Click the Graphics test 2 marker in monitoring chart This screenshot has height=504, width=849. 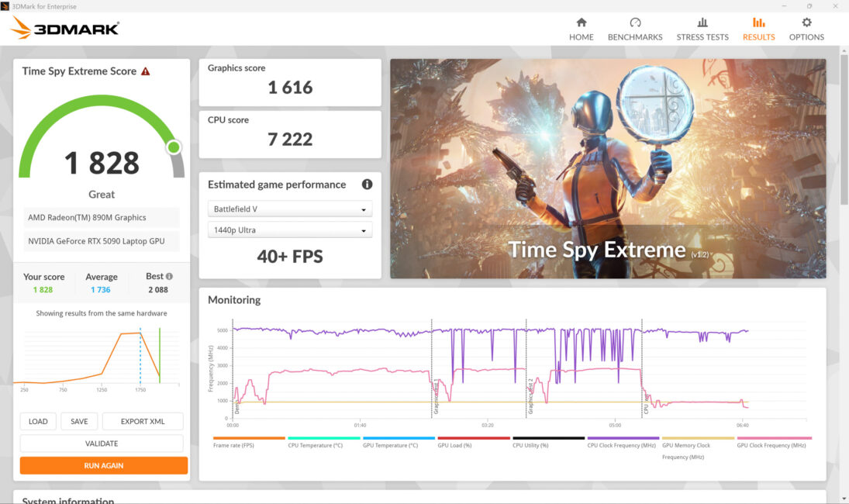(x=530, y=396)
